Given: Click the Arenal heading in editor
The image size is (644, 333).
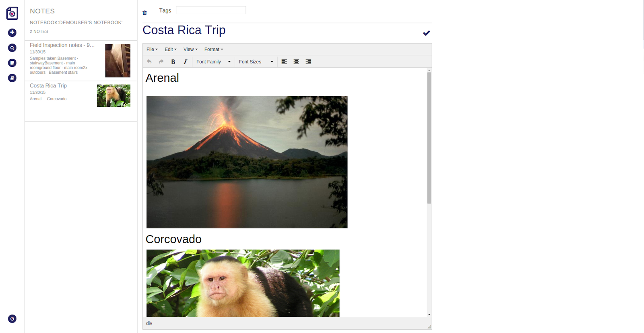Looking at the screenshot, I should (x=162, y=78).
